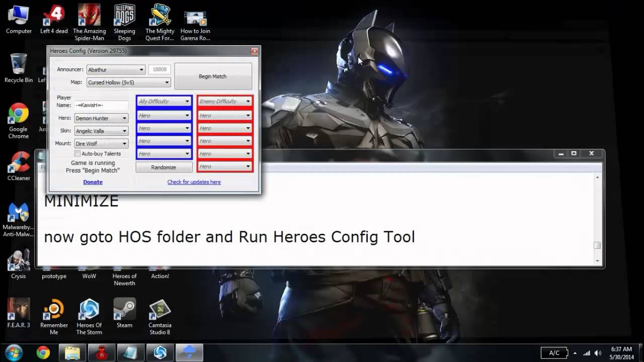
Task: Click the prototype desktop icon label
Action: click(x=54, y=276)
